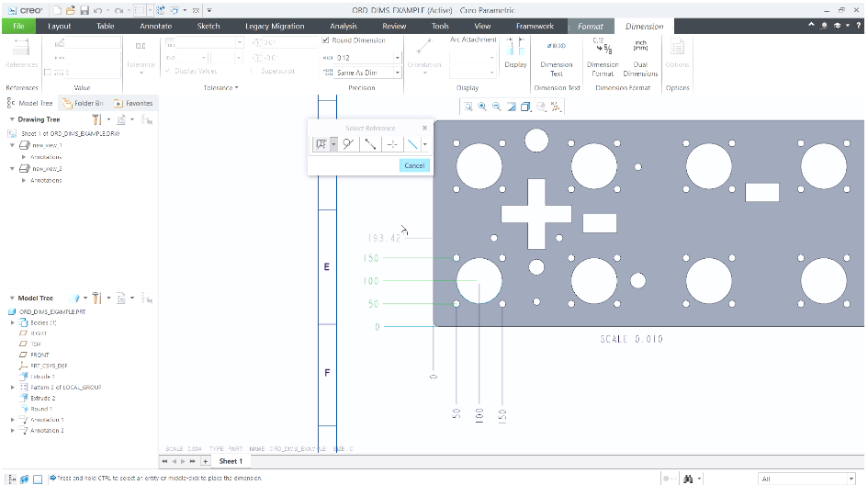Uncheck the Round Dimension checkbox
This screenshot has width=868, height=485.
[x=326, y=40]
